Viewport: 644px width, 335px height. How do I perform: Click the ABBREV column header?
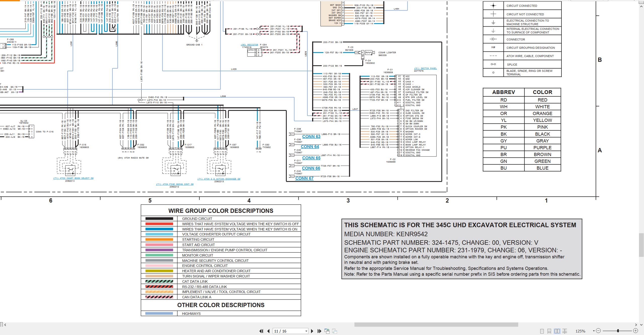point(503,92)
